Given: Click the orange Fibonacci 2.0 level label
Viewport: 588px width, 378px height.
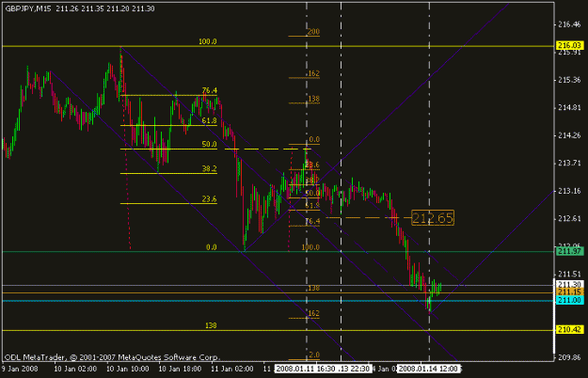Looking at the screenshot, I should [x=314, y=354].
